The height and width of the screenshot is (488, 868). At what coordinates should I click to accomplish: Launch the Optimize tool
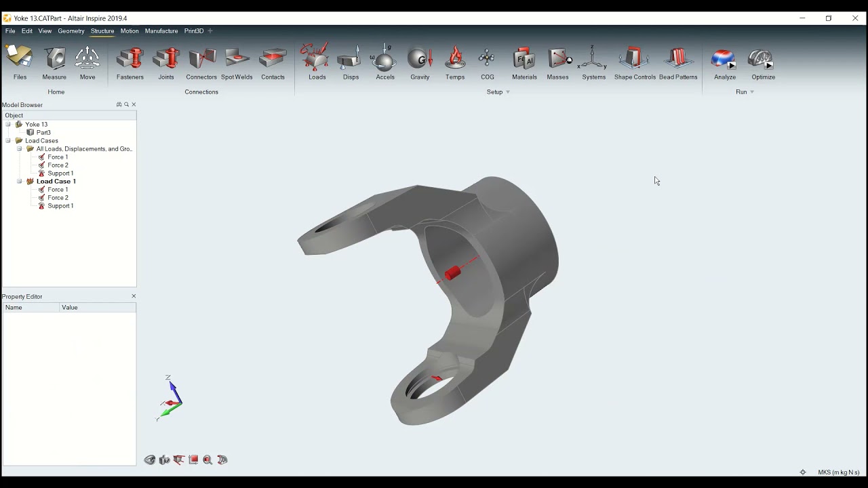tap(763, 62)
